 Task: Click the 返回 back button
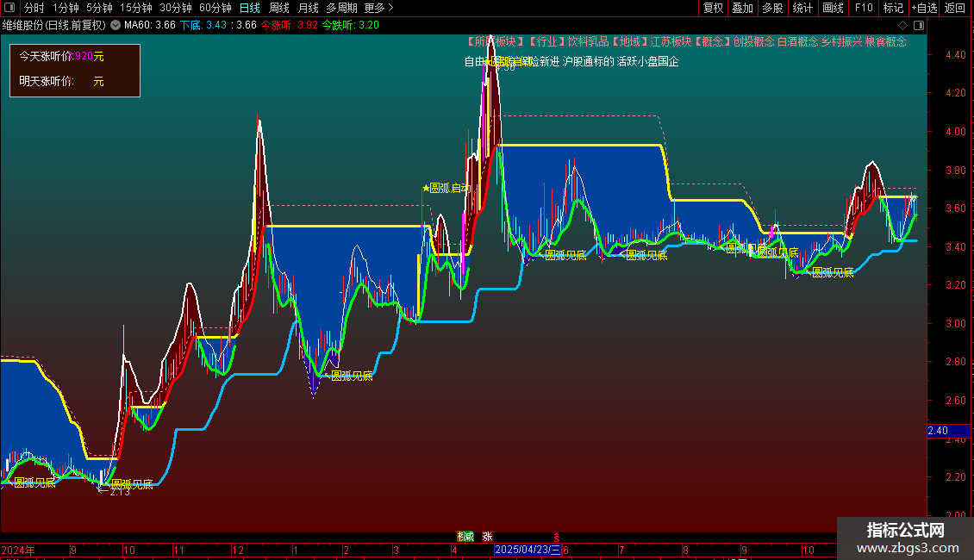point(955,8)
